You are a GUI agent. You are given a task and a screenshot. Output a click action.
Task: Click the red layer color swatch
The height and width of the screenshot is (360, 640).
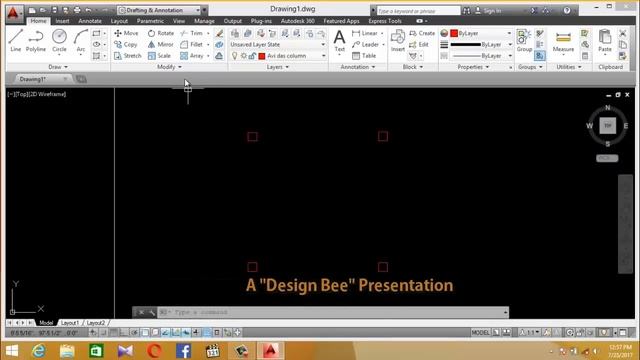click(x=262, y=56)
